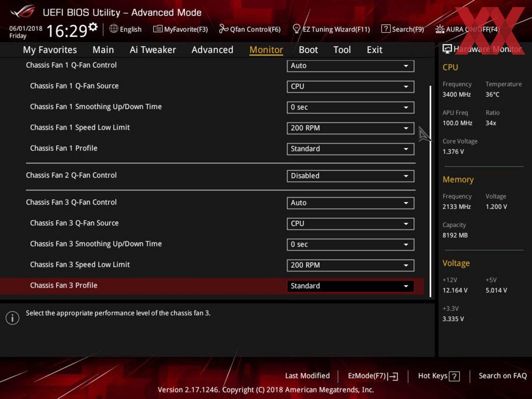Image resolution: width=532 pixels, height=399 pixels.
Task: Open Chassis Fan 3 Smoothing Up/Down Time dropdown
Action: 350,244
